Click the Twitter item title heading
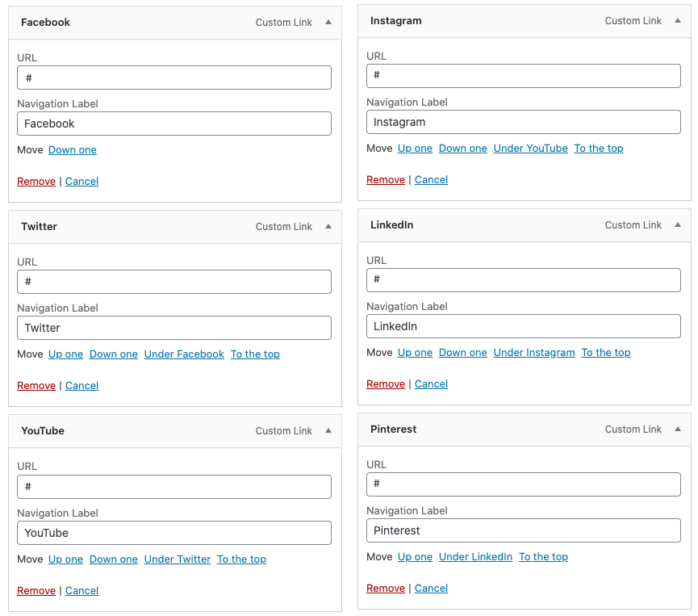This screenshot has width=698, height=616. [40, 226]
